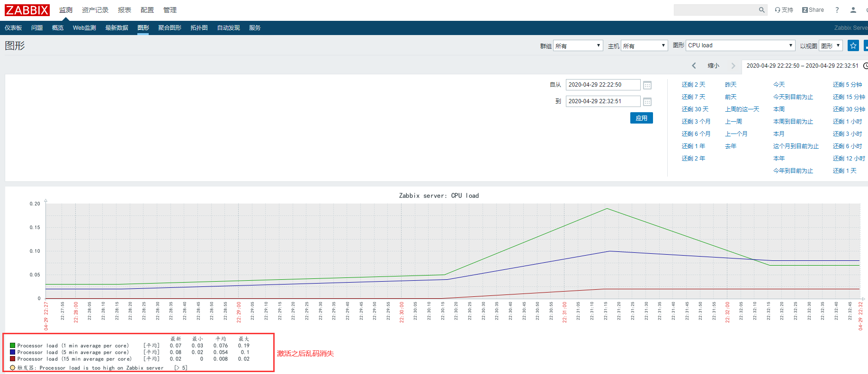Select Last 30 days range
This screenshot has height=374, width=868.
click(x=695, y=109)
